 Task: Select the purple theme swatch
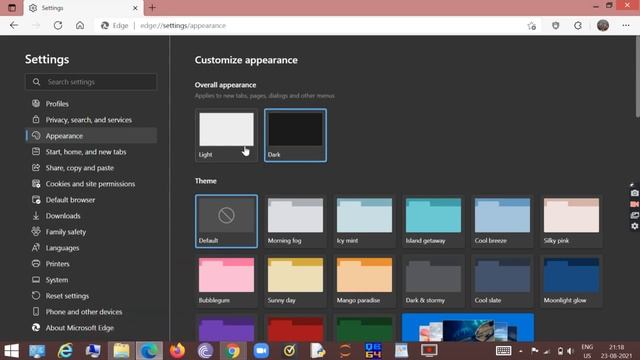coord(227,328)
